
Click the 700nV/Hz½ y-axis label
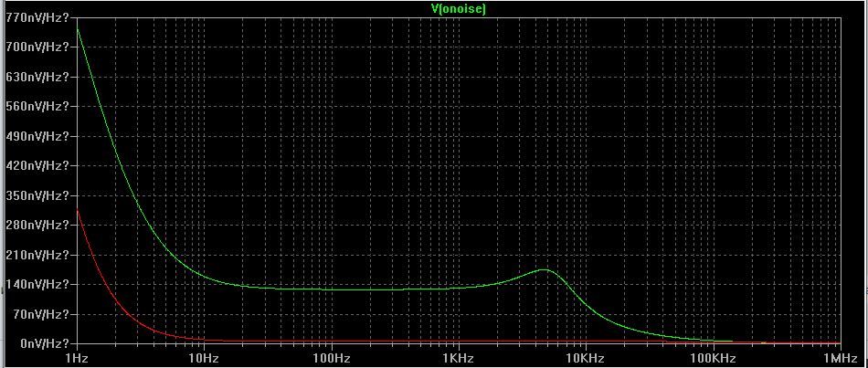(36, 47)
